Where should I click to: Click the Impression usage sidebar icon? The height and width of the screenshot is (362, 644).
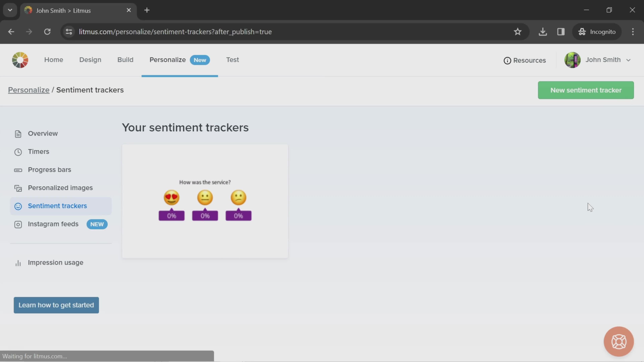pos(18,263)
